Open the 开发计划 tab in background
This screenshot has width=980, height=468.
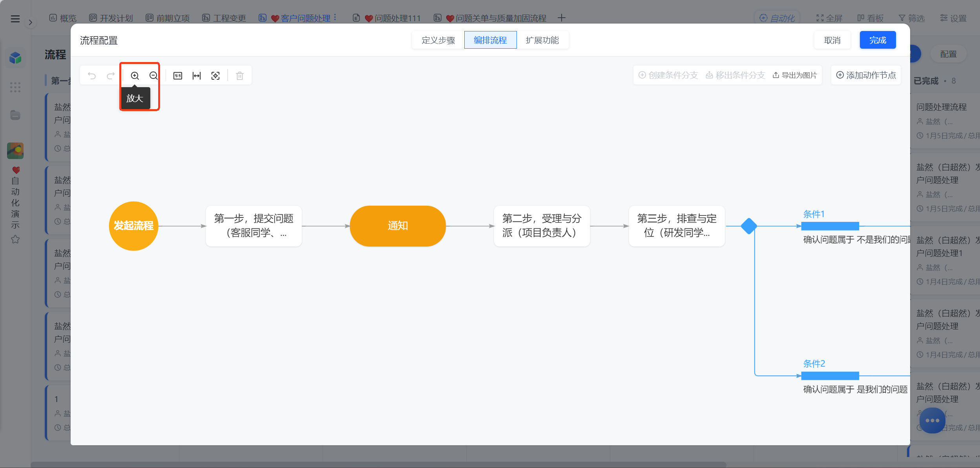(111, 18)
